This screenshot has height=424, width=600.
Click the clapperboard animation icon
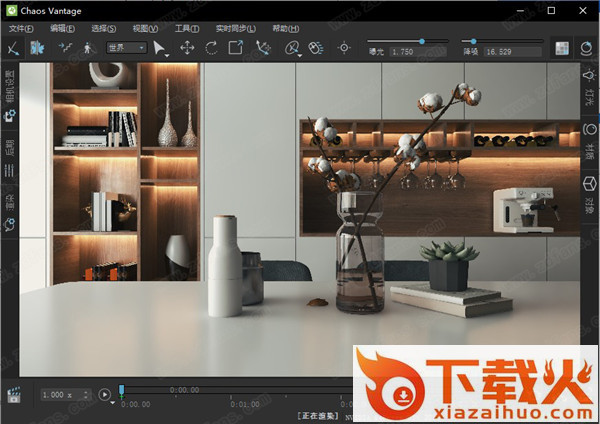tap(14, 395)
